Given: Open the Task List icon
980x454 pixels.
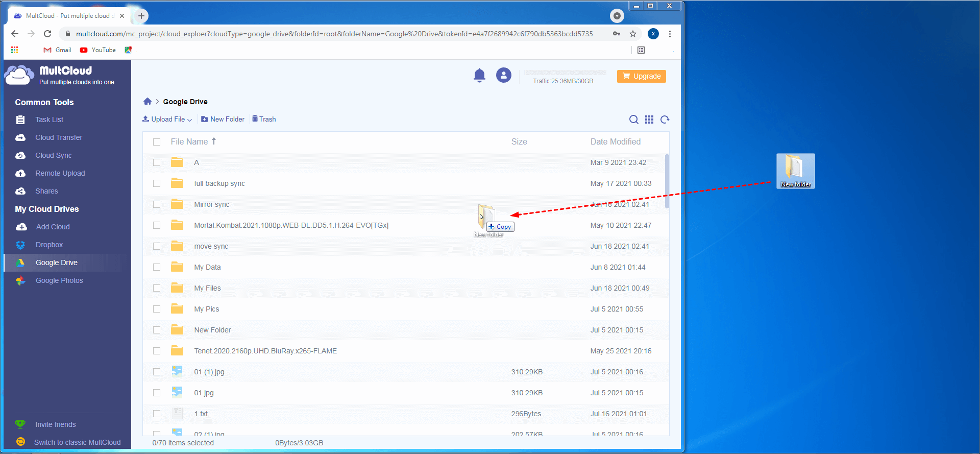Looking at the screenshot, I should pyautogui.click(x=20, y=120).
